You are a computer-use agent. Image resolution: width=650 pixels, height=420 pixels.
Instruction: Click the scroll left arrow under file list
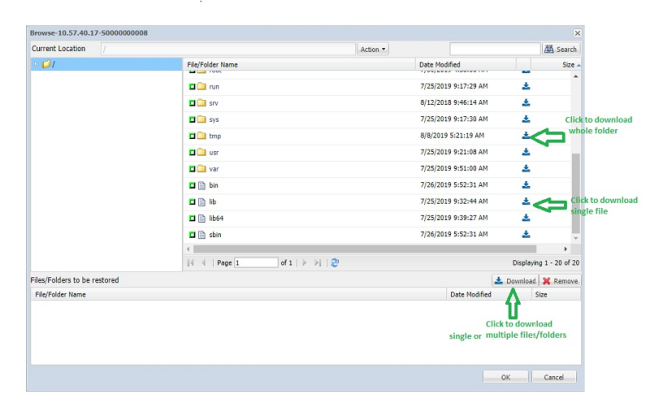pyautogui.click(x=188, y=249)
